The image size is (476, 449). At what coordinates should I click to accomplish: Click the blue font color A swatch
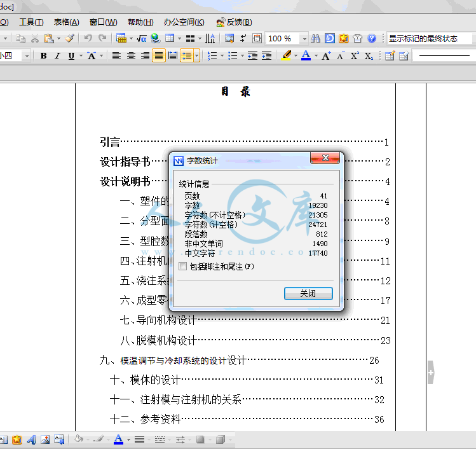306,56
